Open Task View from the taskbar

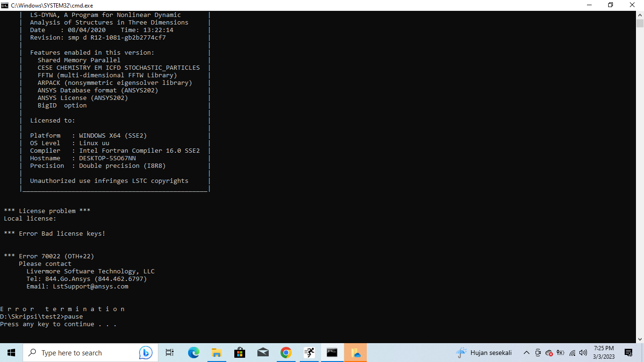point(170,353)
